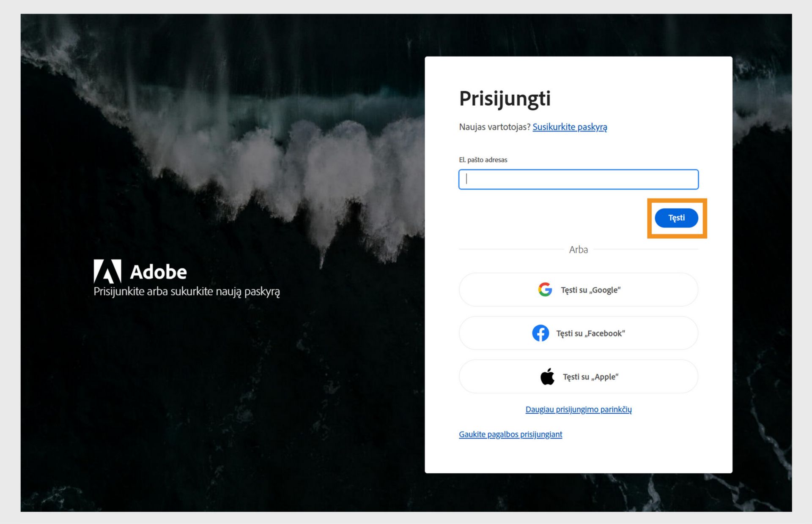The image size is (812, 524).
Task: Select the Tęsti su „Apple“ label
Action: click(x=590, y=377)
